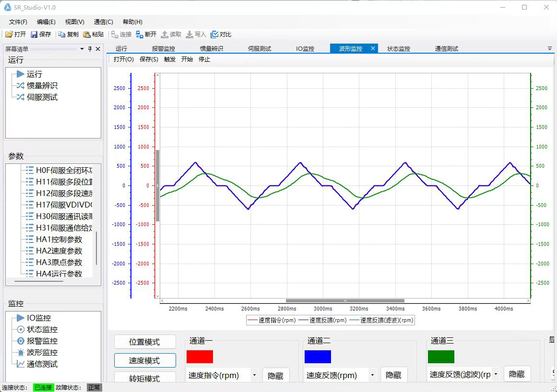This screenshot has height=392, width=557.
Task: Click 触发 in the waveform toolbar
Action: pyautogui.click(x=170, y=59)
